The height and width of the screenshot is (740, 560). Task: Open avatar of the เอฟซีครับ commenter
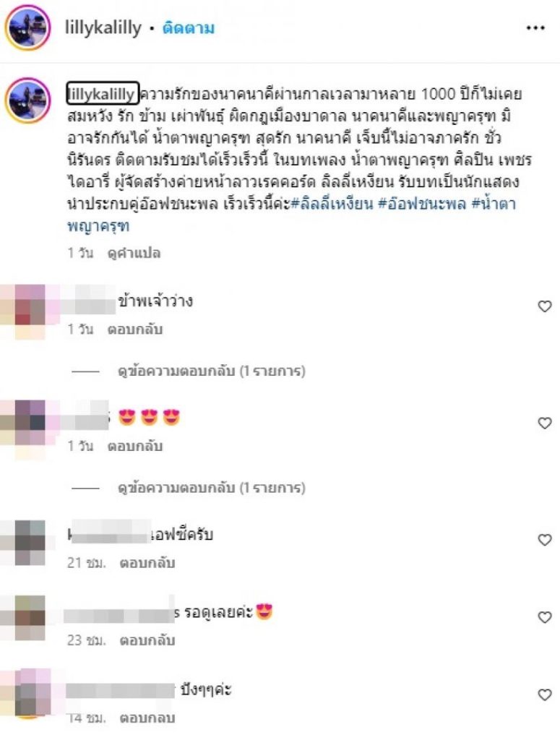coord(30,542)
